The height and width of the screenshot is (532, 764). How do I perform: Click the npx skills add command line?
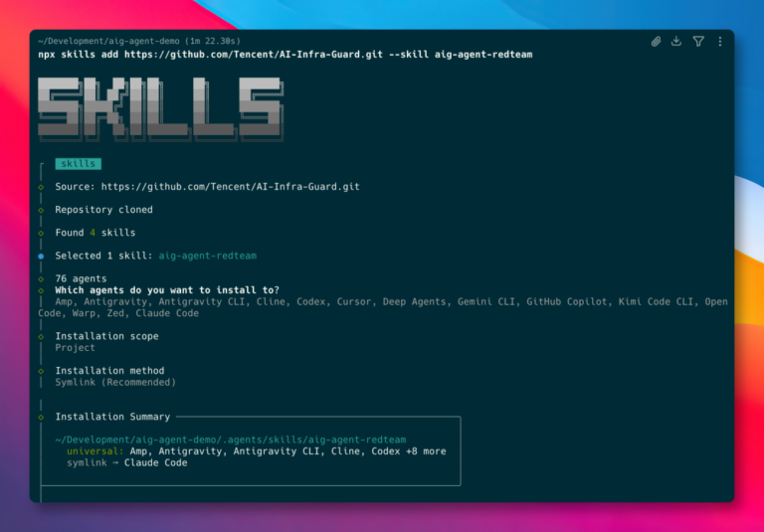click(x=286, y=54)
